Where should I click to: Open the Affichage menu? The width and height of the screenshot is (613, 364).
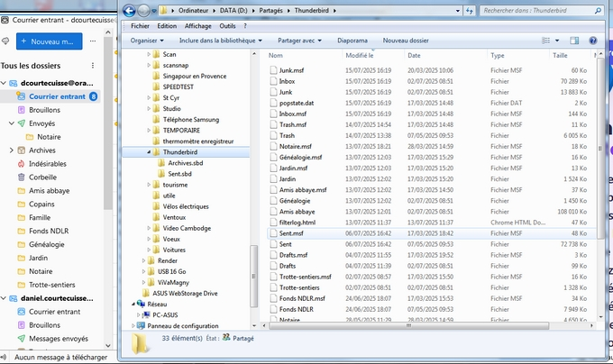tap(197, 26)
